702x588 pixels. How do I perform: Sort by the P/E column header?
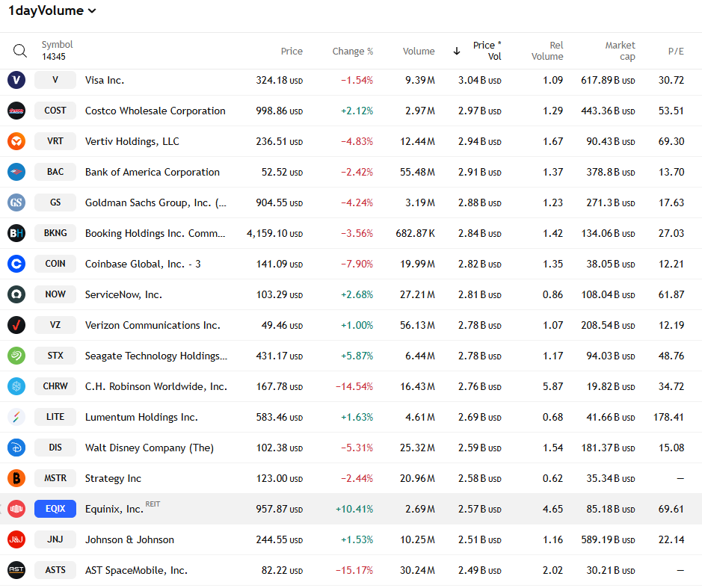coord(676,51)
